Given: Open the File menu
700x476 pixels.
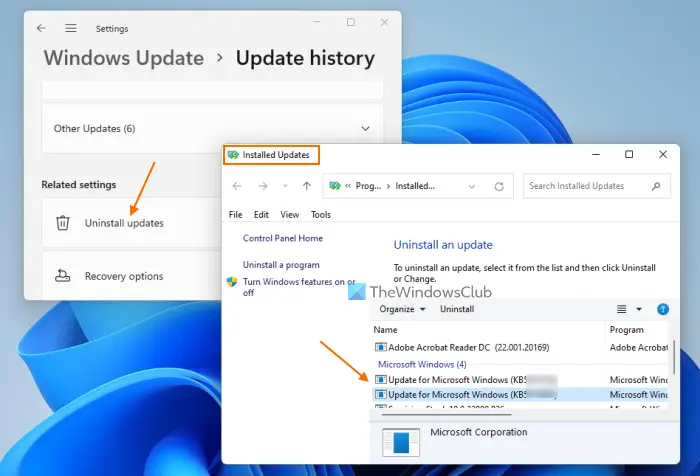Looking at the screenshot, I should [235, 215].
